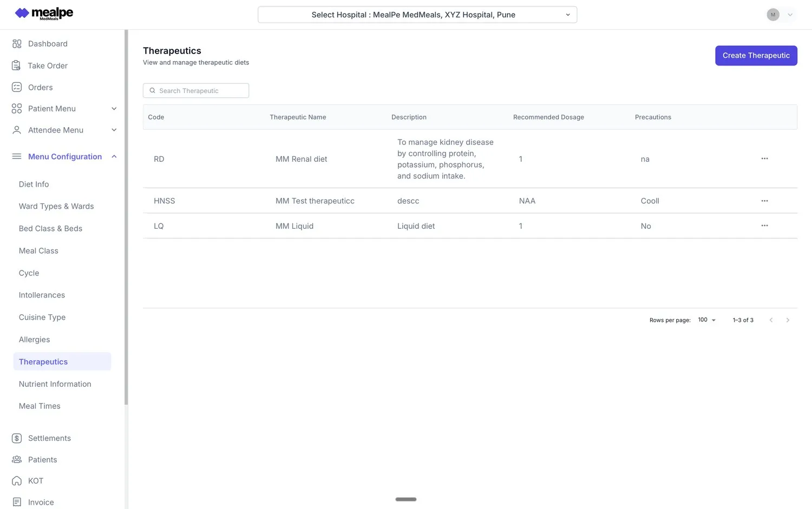Select the Therapeutics sidebar item
The image size is (812, 509).
tap(62, 362)
